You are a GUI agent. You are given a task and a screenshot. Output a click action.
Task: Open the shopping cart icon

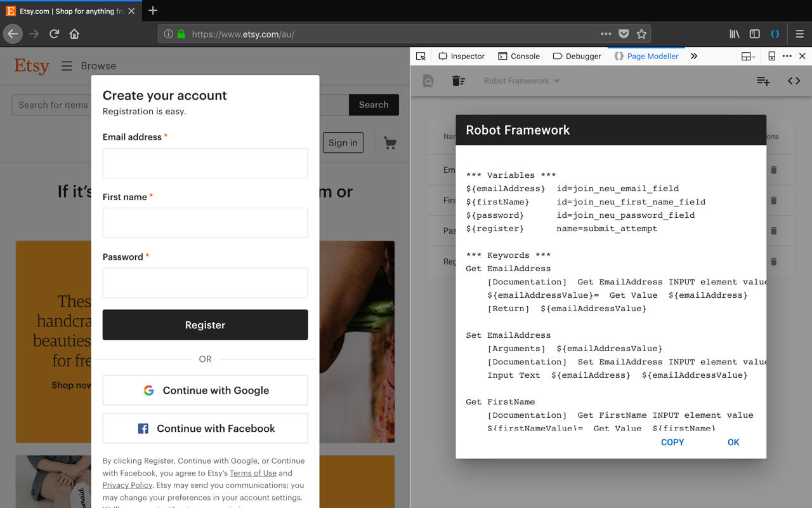click(390, 143)
